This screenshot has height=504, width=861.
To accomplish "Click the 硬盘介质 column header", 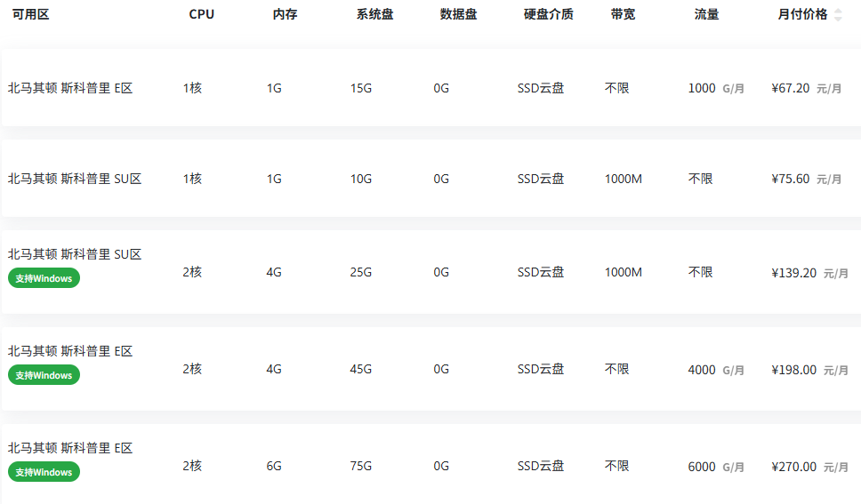I will pos(548,14).
